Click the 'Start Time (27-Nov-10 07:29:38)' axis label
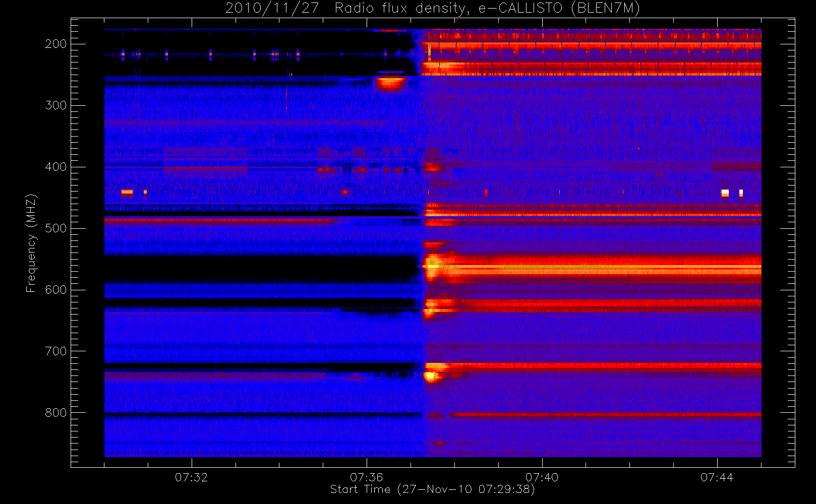Screen dimensions: 816x504 pyautogui.click(x=432, y=489)
